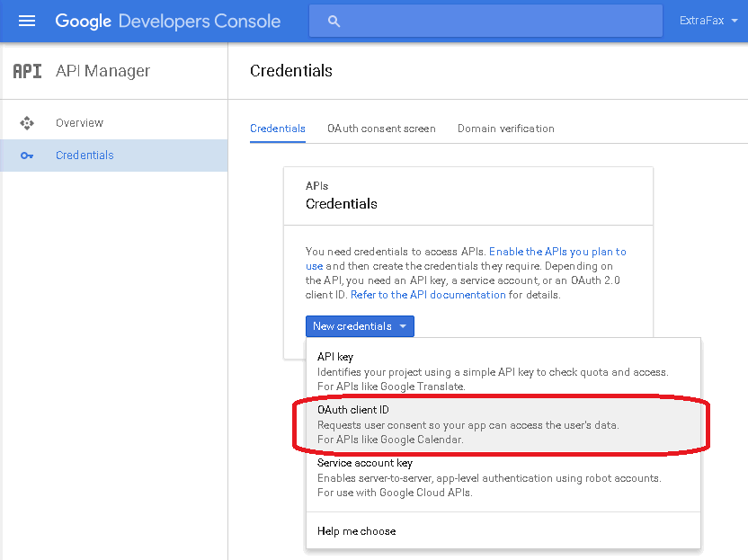The width and height of the screenshot is (748, 560).
Task: Choose API key from the menu
Action: 503,371
